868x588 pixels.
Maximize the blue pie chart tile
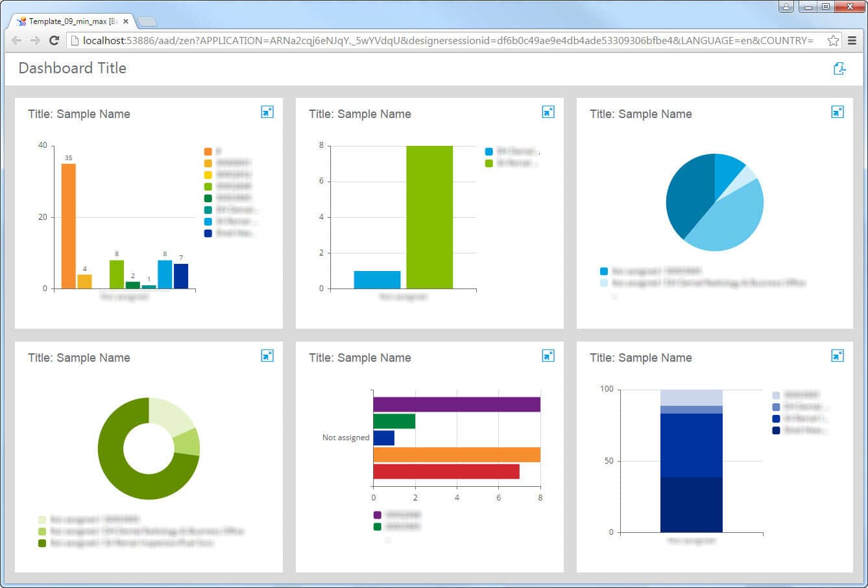tap(838, 112)
